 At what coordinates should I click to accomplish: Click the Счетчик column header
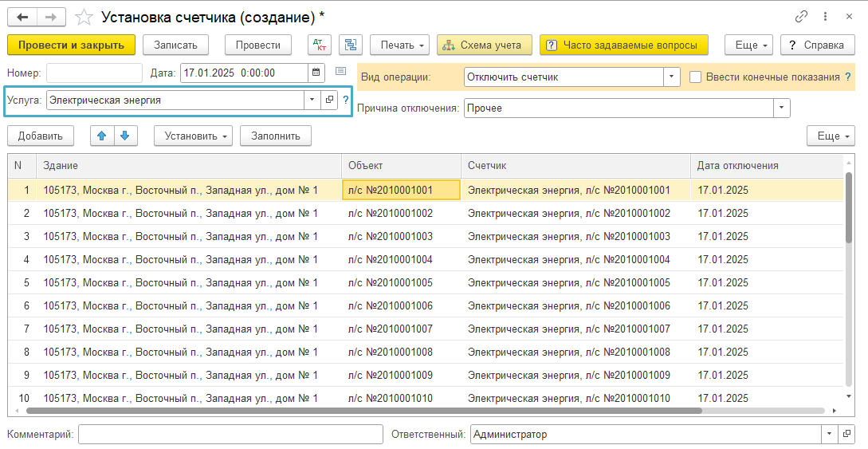click(x=575, y=166)
